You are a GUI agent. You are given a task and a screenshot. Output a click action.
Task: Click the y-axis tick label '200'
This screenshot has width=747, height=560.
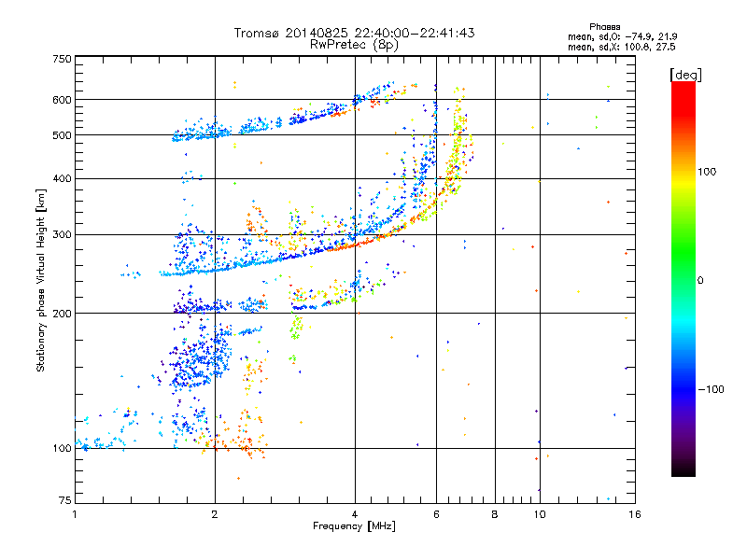click(x=62, y=314)
